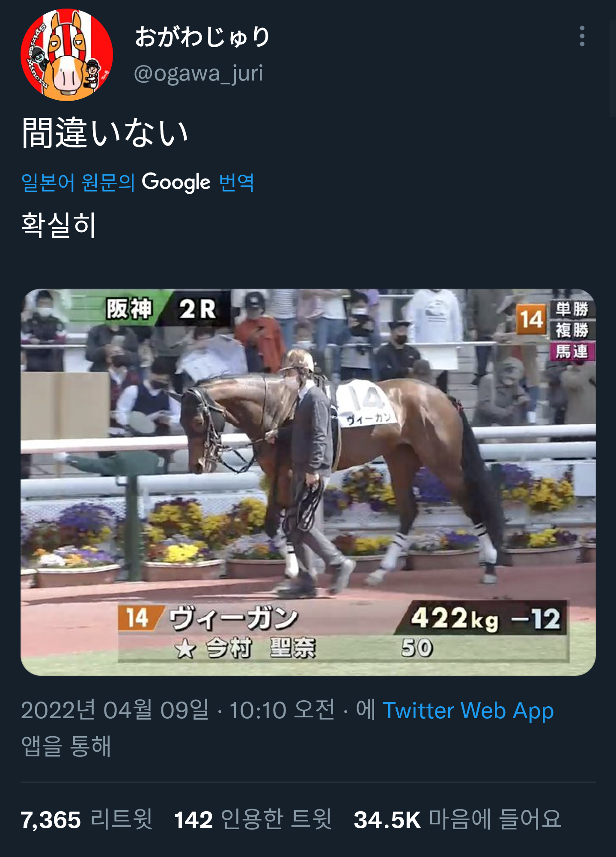This screenshot has height=857, width=616.
Task: Open the Twitter Web App source link
Action: pos(468,711)
